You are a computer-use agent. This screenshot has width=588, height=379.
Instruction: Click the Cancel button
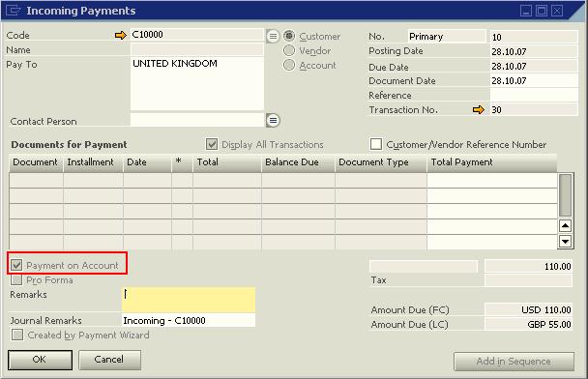[109, 360]
